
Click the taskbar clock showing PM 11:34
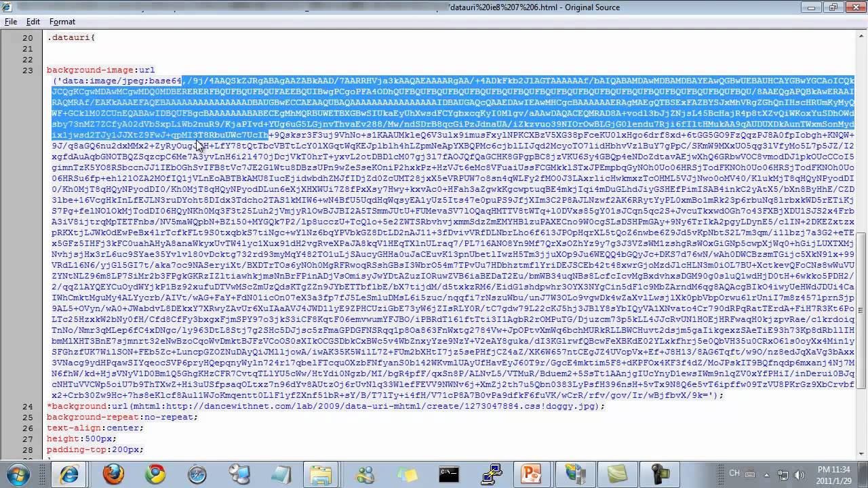point(833,474)
